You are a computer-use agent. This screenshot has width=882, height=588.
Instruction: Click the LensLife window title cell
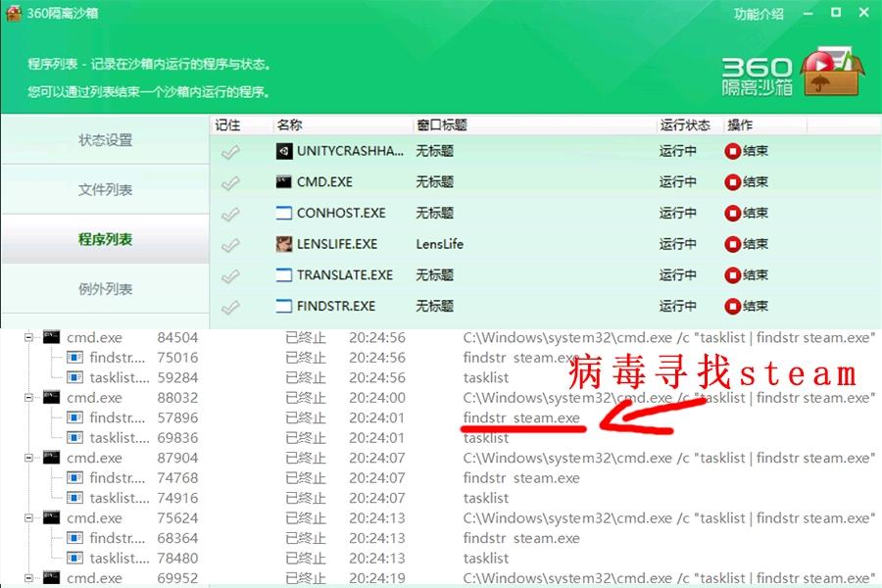click(x=440, y=244)
